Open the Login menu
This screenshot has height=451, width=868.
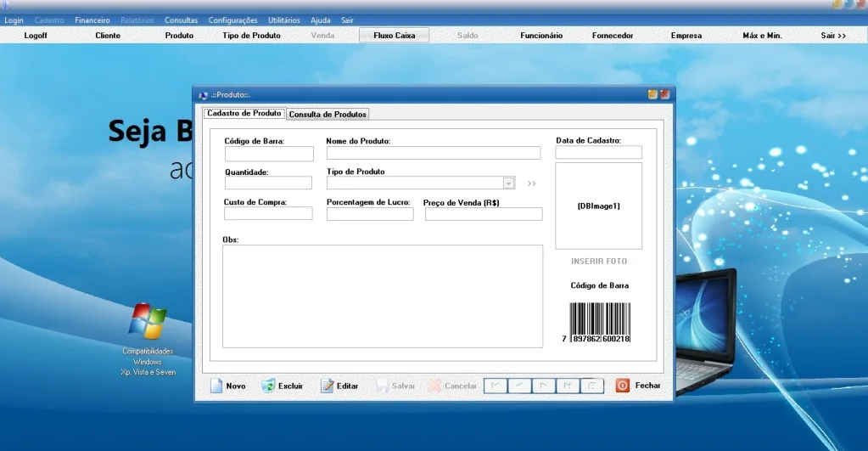point(14,20)
